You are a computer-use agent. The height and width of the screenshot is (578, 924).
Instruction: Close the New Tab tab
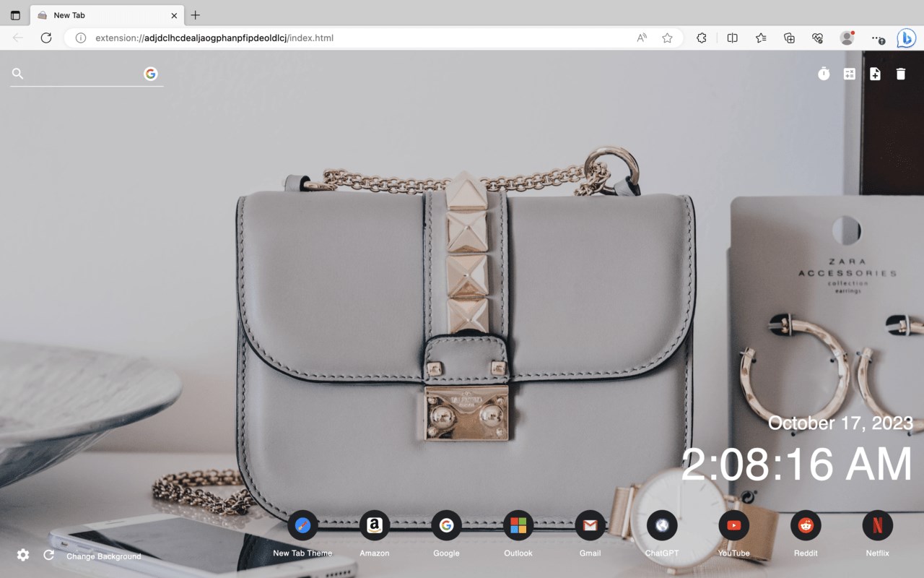point(174,15)
